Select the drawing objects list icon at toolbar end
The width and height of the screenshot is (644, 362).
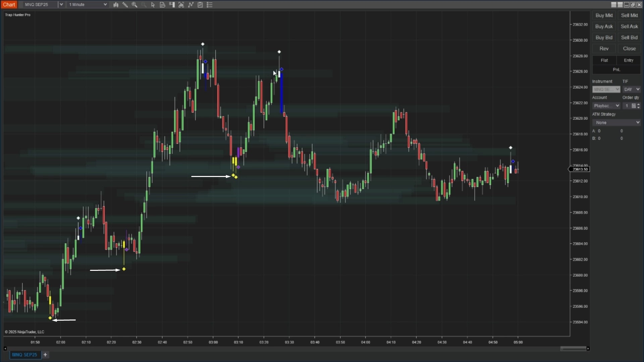[210, 5]
